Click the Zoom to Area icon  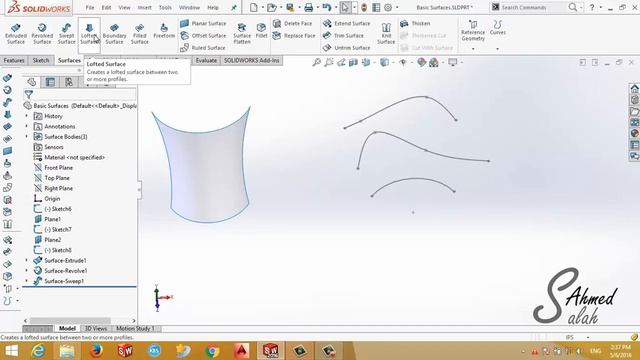(x=329, y=62)
